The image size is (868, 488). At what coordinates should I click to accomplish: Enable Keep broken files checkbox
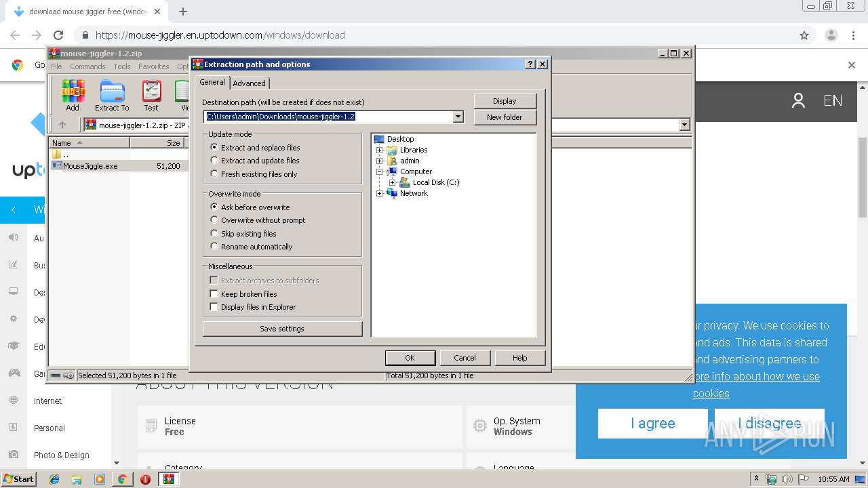[x=214, y=293]
